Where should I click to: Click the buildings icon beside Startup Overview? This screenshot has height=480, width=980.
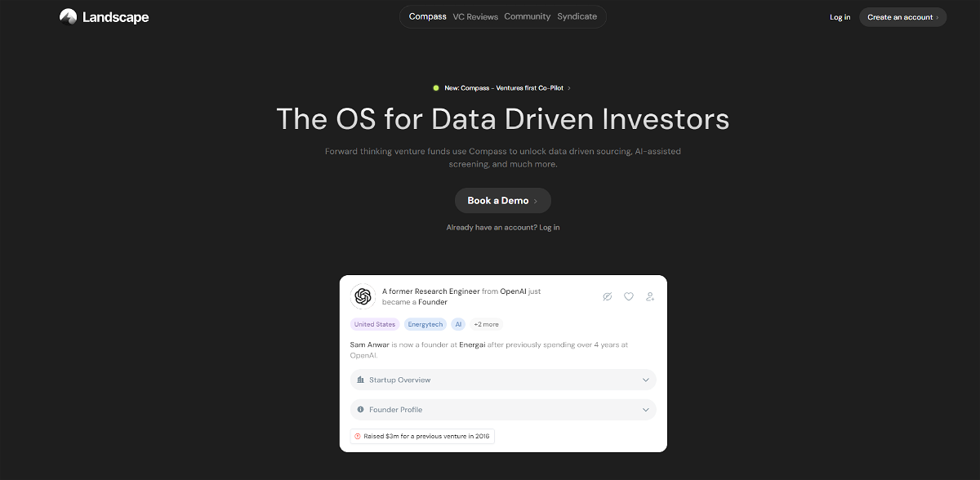(360, 380)
